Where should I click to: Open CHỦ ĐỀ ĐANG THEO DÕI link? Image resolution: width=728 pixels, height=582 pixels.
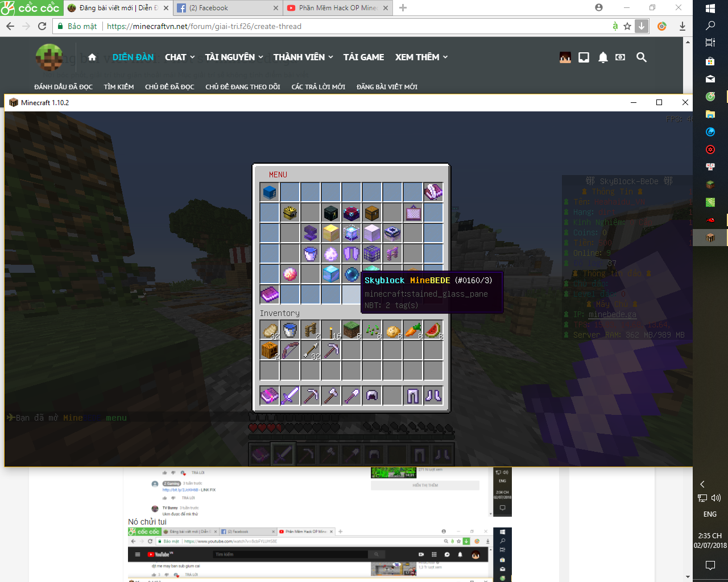tap(243, 87)
